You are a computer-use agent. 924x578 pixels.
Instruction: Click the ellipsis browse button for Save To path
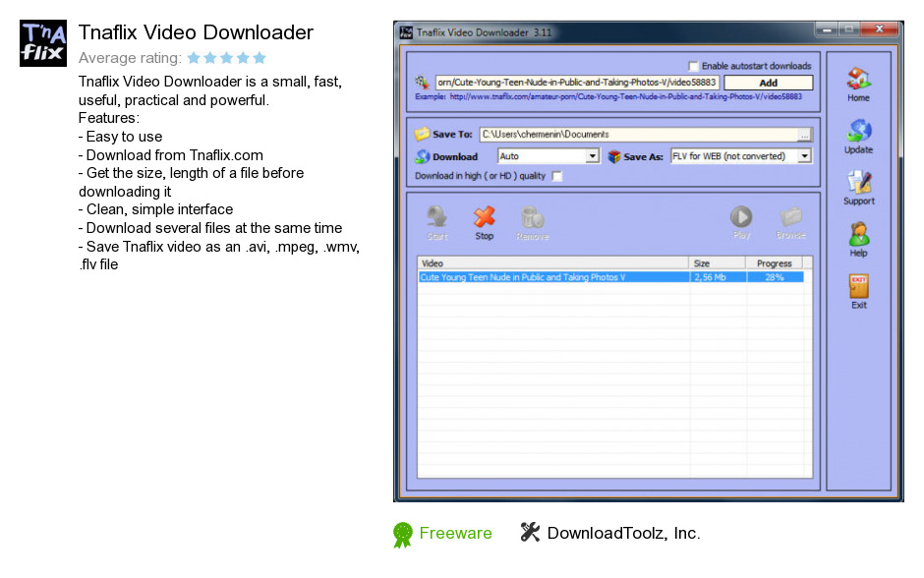(804, 135)
